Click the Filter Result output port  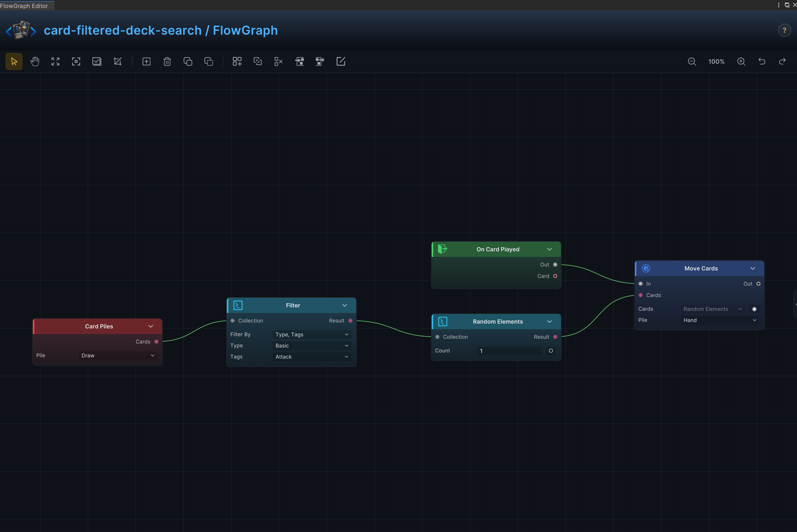click(350, 321)
